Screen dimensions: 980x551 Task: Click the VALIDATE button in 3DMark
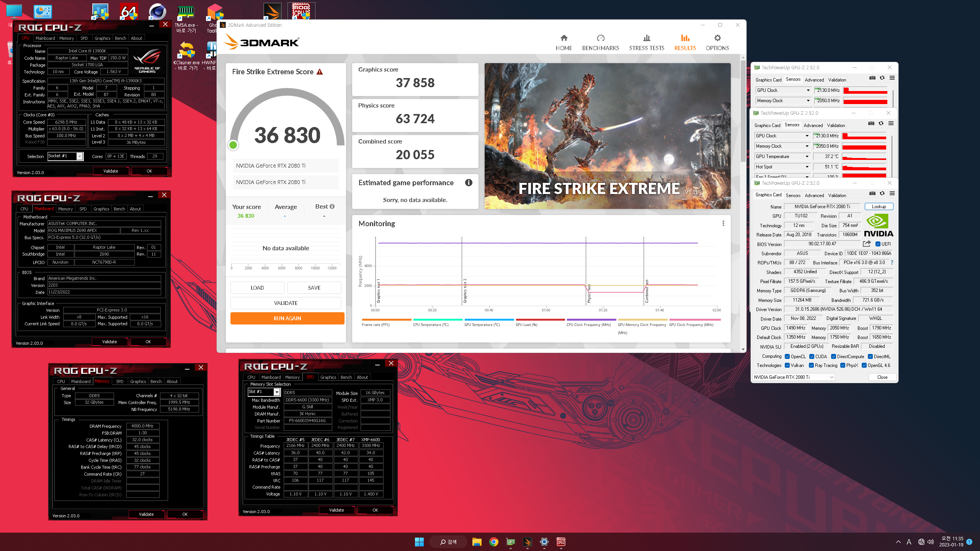tap(286, 303)
